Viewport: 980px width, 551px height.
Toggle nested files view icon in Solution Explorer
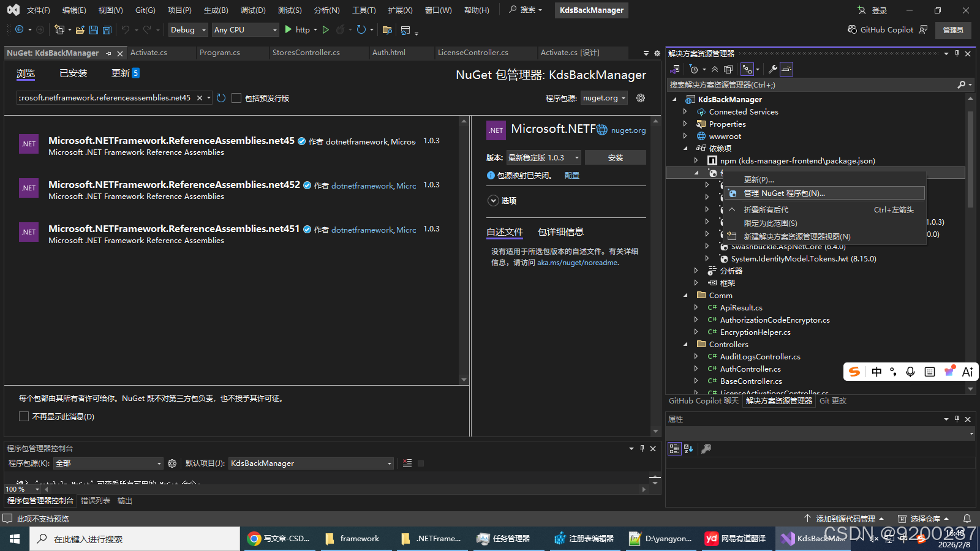747,69
